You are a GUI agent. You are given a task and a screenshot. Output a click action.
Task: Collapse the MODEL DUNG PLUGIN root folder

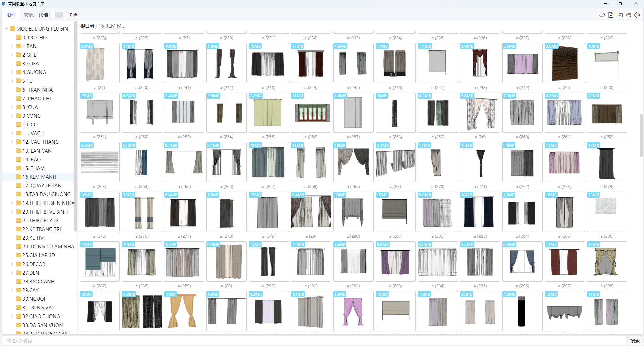[6, 29]
